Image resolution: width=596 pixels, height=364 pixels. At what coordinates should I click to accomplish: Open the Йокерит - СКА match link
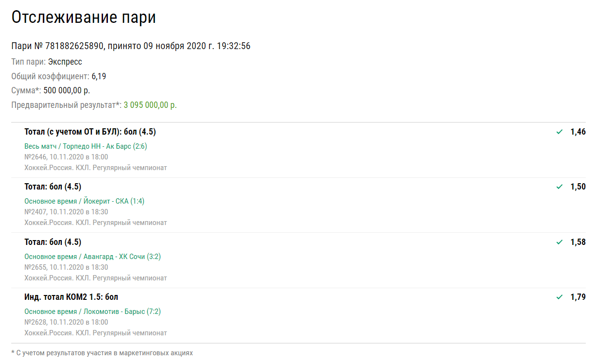84,201
